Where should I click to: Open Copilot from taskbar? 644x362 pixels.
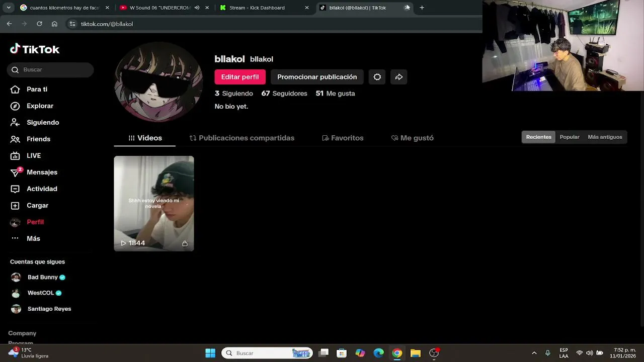360,353
